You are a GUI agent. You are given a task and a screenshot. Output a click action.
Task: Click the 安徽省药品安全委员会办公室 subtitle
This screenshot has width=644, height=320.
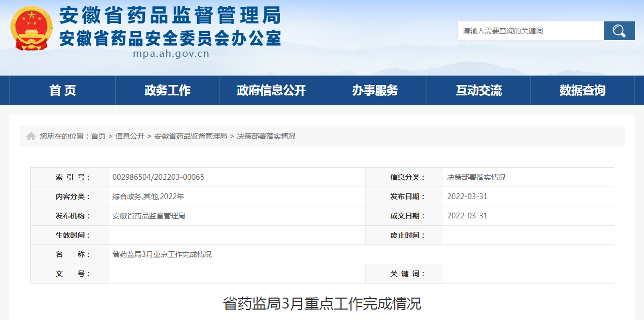pos(170,38)
